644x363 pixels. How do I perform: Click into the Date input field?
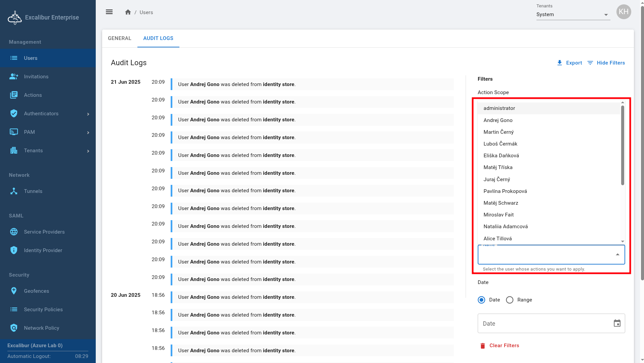click(x=544, y=323)
